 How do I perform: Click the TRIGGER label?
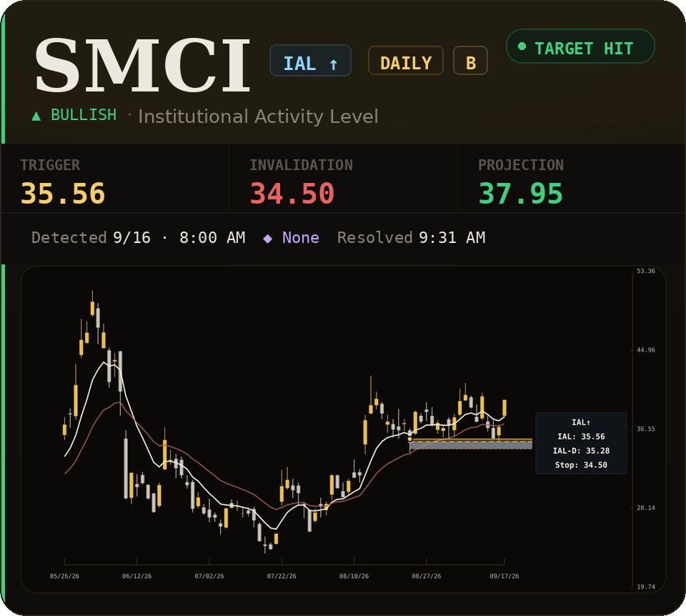click(50, 165)
